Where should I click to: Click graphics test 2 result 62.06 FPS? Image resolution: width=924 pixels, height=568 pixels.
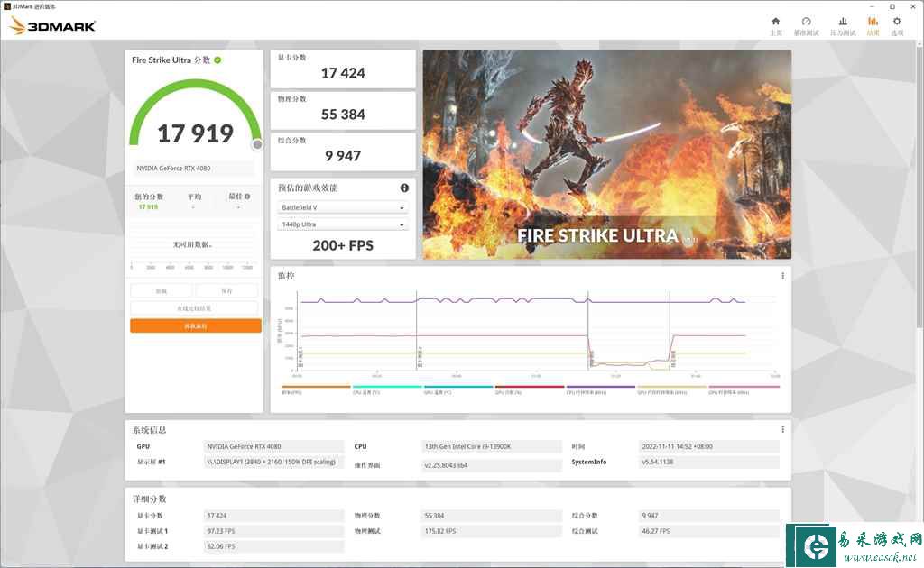(273, 546)
